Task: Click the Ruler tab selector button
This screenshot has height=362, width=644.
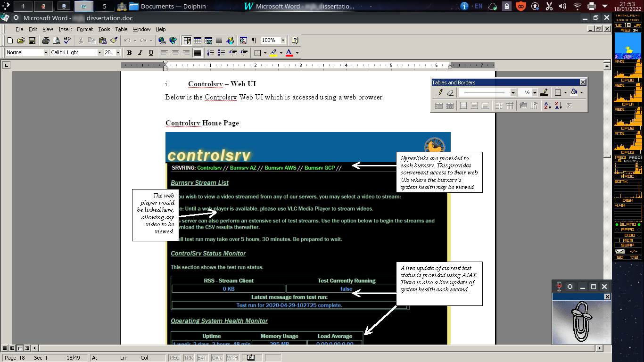Action: (x=6, y=65)
